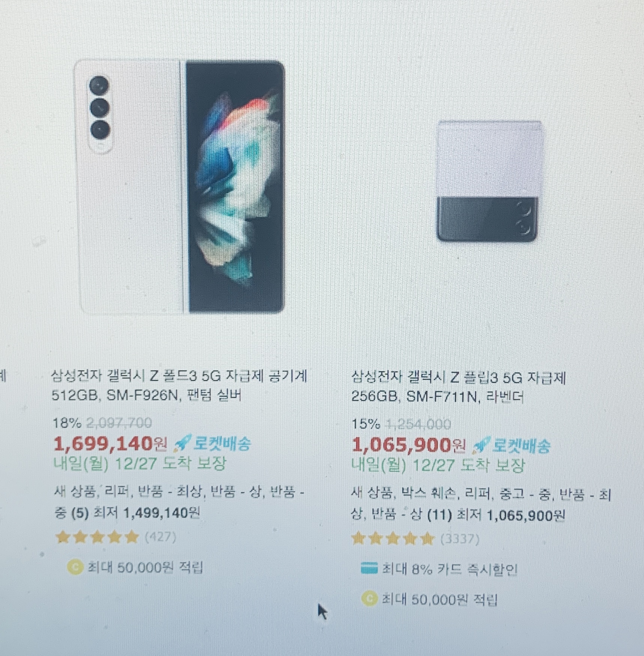Click the Galaxy Z Flip3 5G product title
Viewport: 644px width, 656px height.
click(x=458, y=387)
